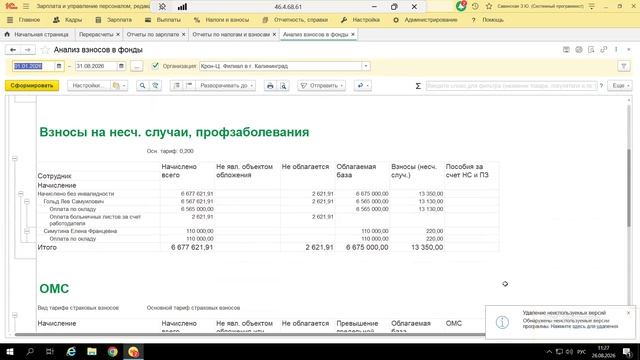Open the Выплаты menu
640x360 pixels.
click(x=163, y=20)
